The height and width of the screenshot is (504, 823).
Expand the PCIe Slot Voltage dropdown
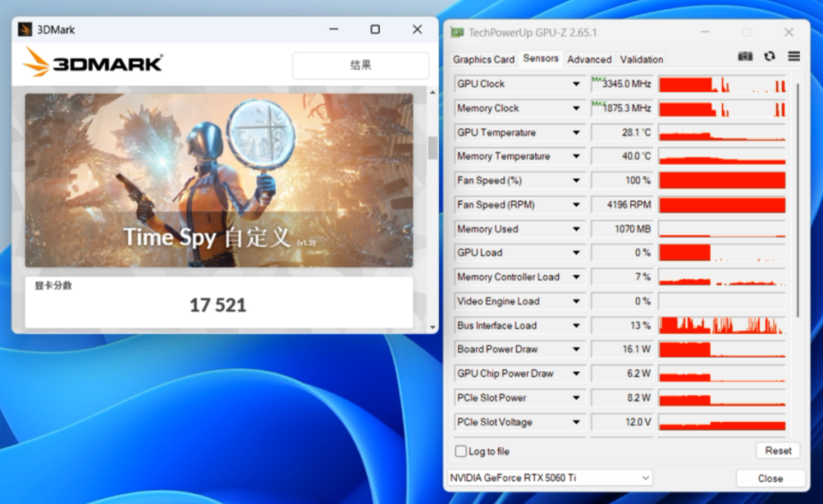[x=576, y=422]
